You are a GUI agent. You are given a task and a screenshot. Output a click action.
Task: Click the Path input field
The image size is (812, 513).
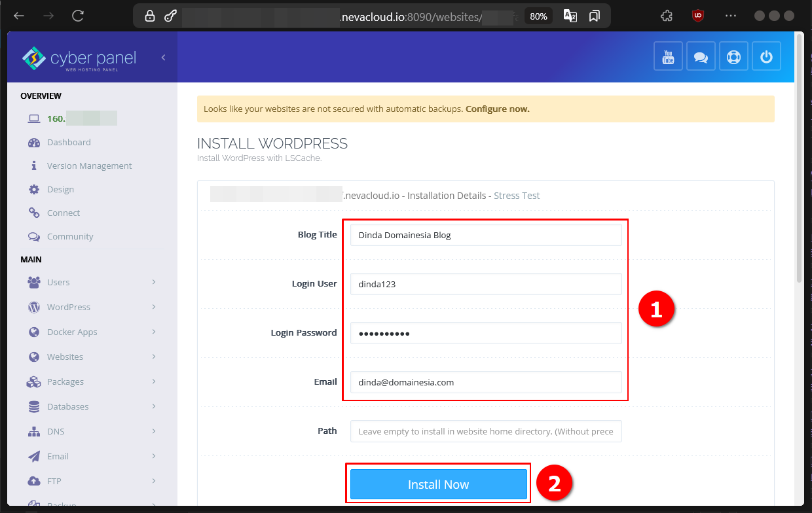coord(486,431)
